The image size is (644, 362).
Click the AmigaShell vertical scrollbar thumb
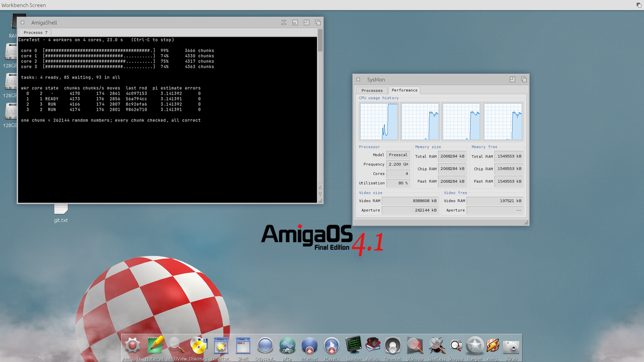(320, 40)
